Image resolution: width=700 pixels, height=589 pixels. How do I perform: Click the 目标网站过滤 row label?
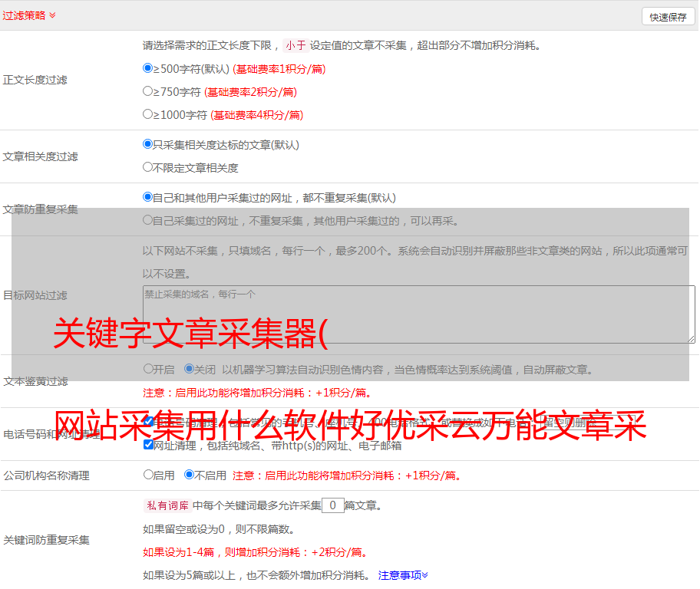pyautogui.click(x=35, y=295)
